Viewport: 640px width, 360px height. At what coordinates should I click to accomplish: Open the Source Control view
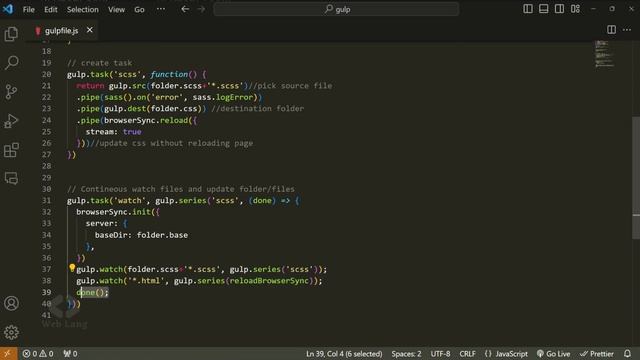(x=11, y=92)
